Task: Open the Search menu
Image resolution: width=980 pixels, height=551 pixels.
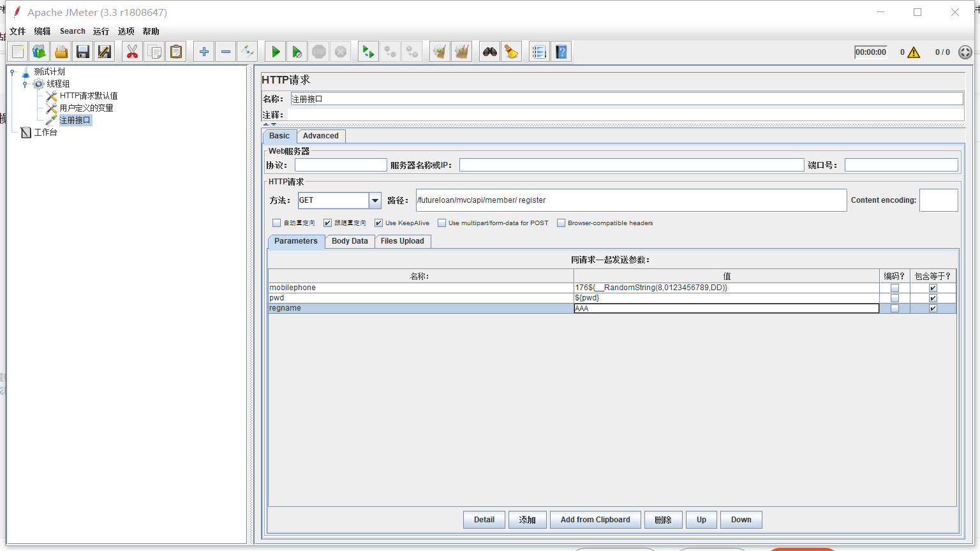Action: coord(72,31)
